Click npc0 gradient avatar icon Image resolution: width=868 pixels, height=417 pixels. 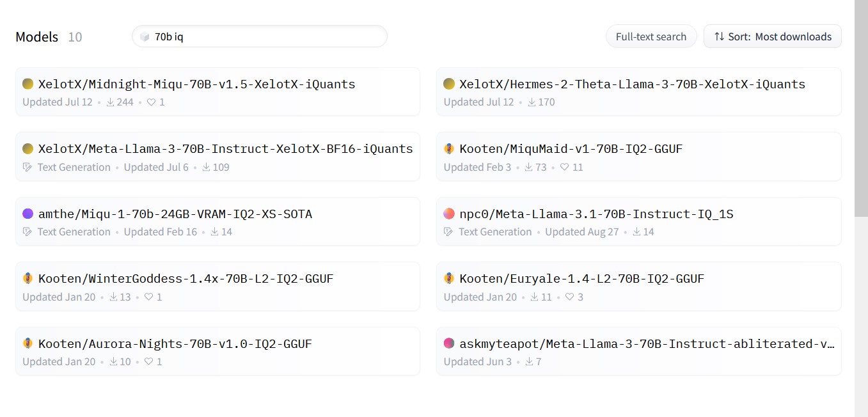pyautogui.click(x=449, y=214)
